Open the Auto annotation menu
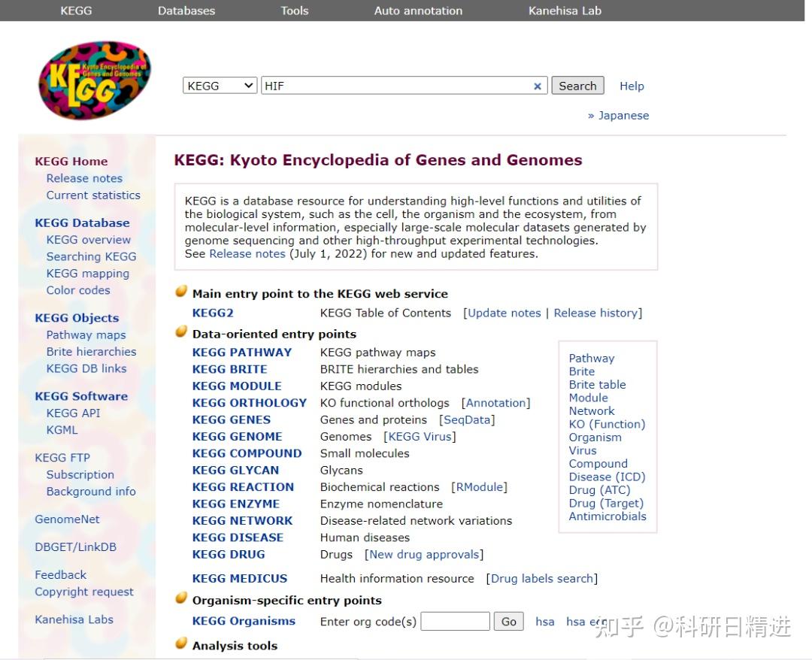 [x=419, y=11]
